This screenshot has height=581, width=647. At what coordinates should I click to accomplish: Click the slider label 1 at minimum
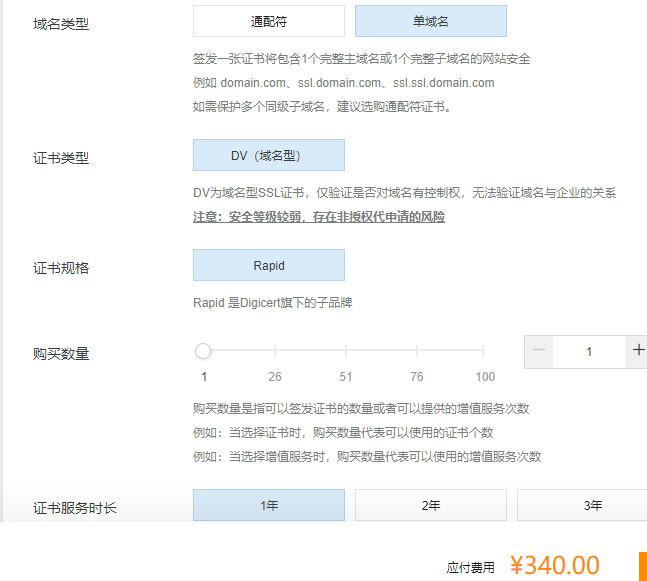(204, 377)
